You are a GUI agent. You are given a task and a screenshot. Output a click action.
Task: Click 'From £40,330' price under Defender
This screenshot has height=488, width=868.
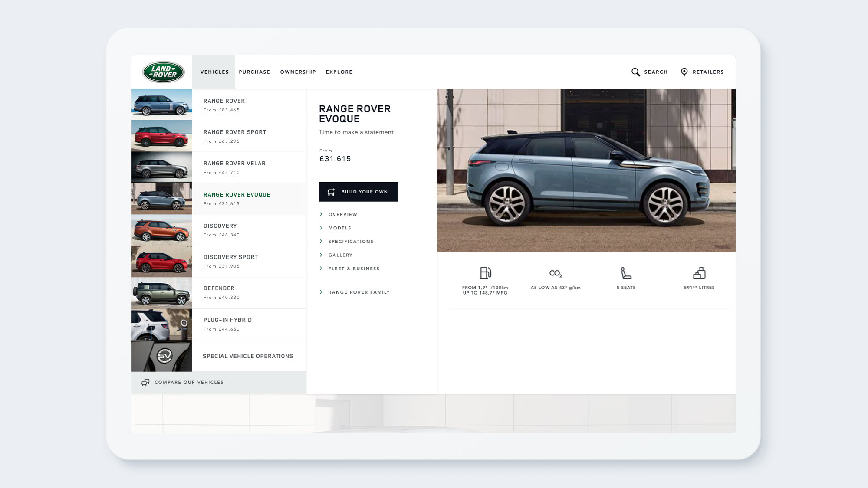tap(221, 298)
